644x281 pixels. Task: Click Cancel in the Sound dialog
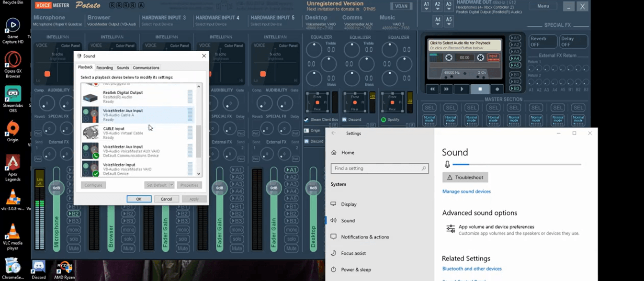(166, 199)
